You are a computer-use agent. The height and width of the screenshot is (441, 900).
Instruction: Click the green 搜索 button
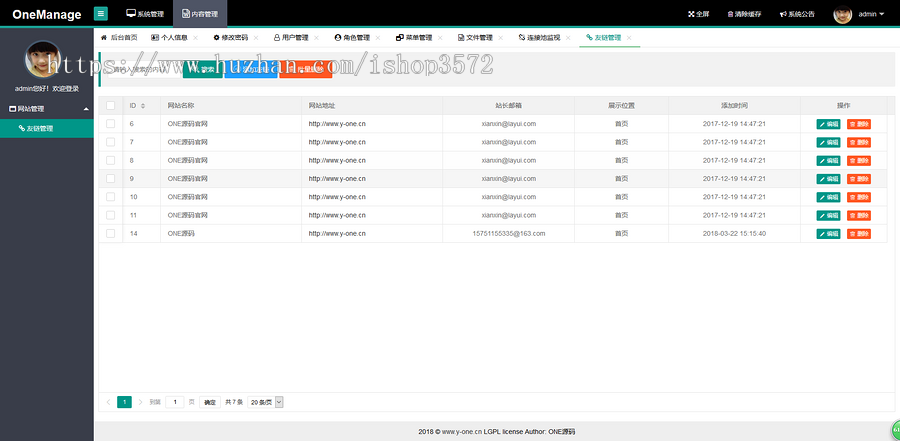click(x=202, y=69)
